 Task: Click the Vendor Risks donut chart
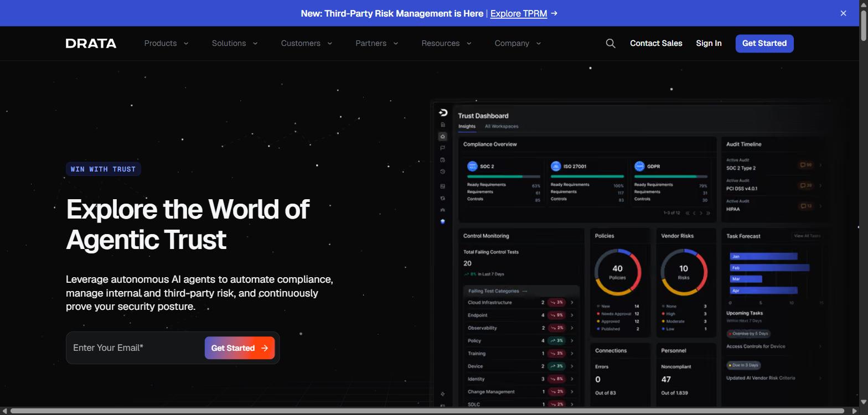pos(684,272)
